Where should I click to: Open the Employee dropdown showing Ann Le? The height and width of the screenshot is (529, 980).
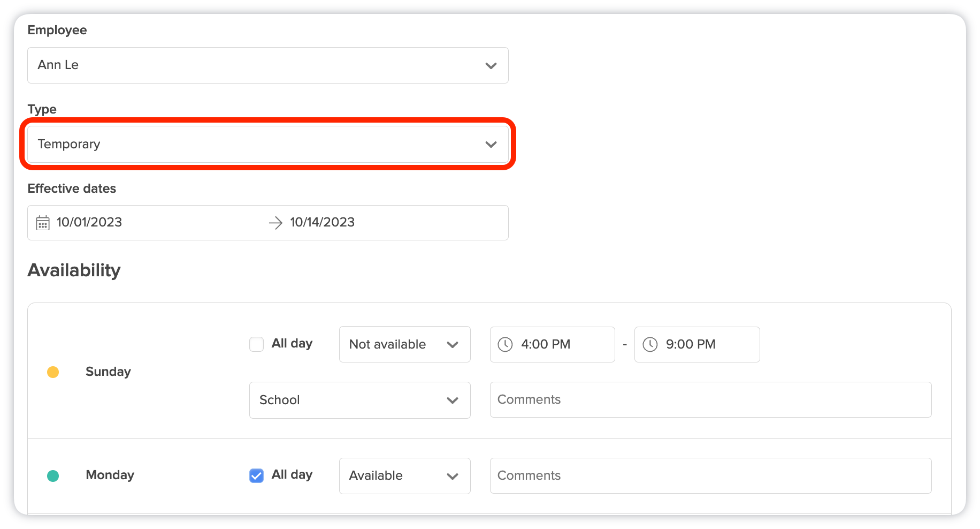tap(267, 65)
